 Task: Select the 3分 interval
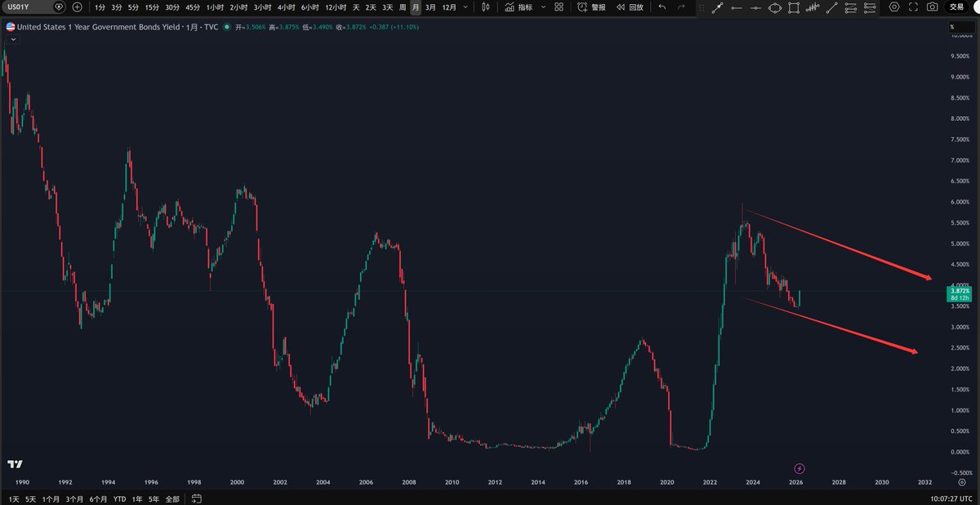117,7
